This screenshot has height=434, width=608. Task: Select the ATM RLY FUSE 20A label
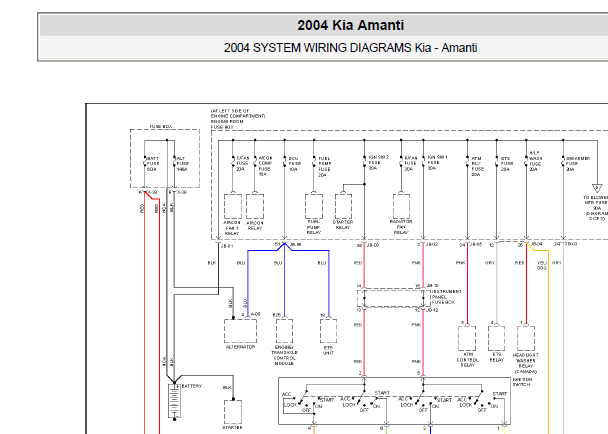(478, 166)
